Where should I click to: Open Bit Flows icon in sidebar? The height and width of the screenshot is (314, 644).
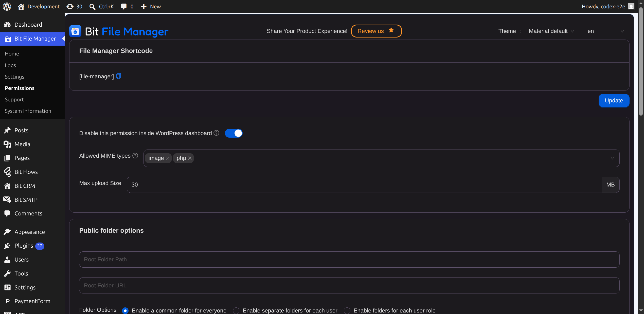(7, 172)
